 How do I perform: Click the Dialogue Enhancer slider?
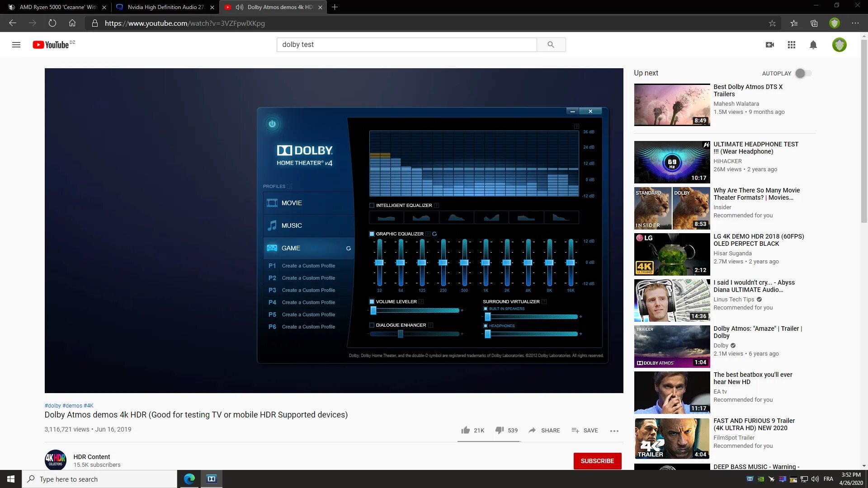click(415, 334)
